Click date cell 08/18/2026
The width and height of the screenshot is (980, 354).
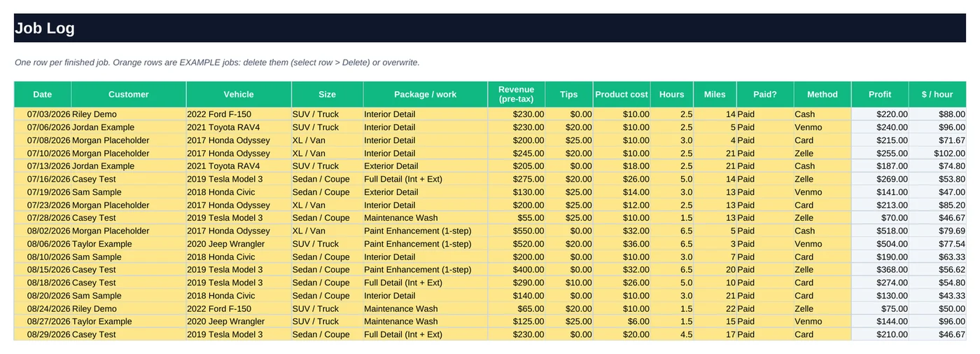coord(43,283)
